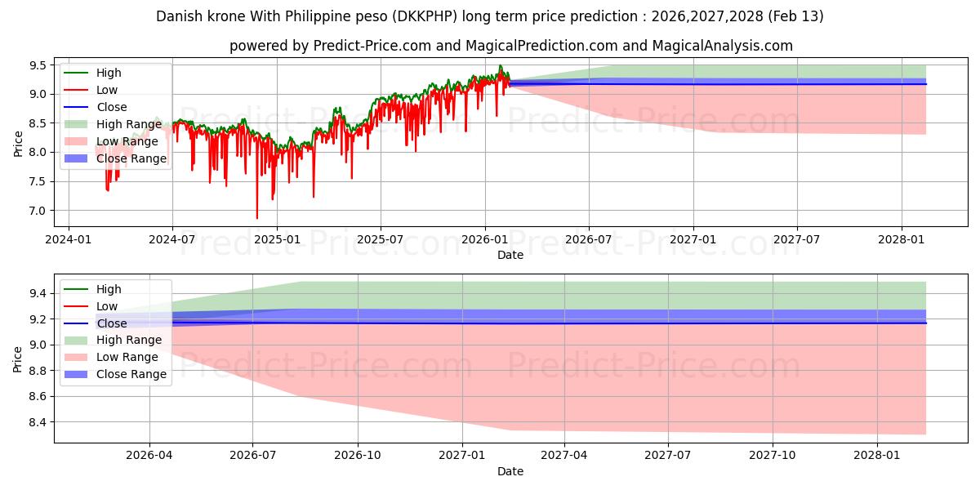Click the pink Low Range swatch in top legend
The image size is (980, 490).
tap(76, 141)
